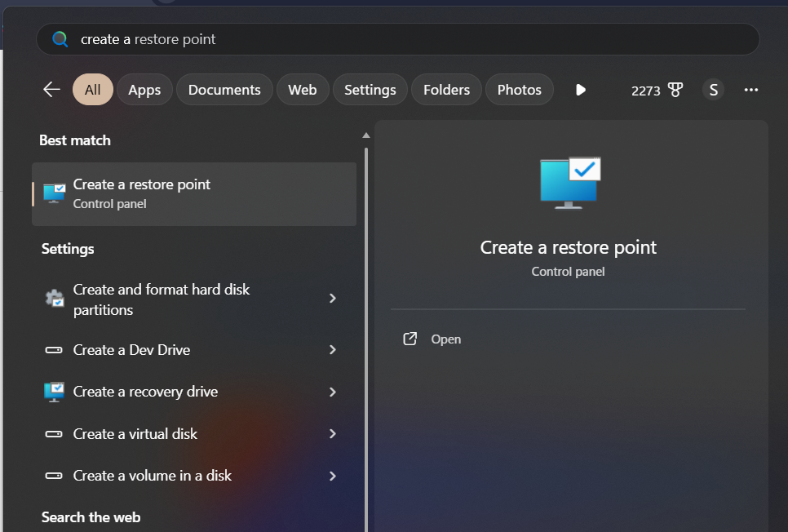This screenshot has width=788, height=532.
Task: Click the search box text field
Action: 397,39
